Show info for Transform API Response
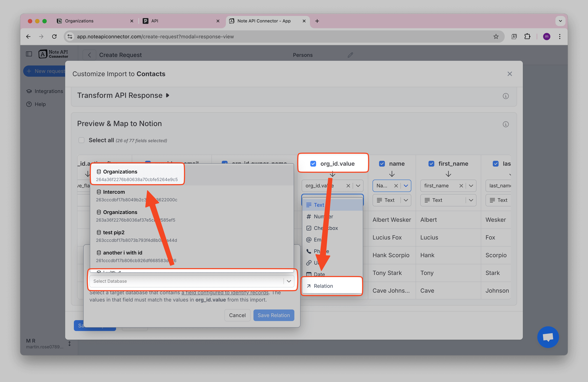Viewport: 588px width, 382px height. [x=506, y=96]
